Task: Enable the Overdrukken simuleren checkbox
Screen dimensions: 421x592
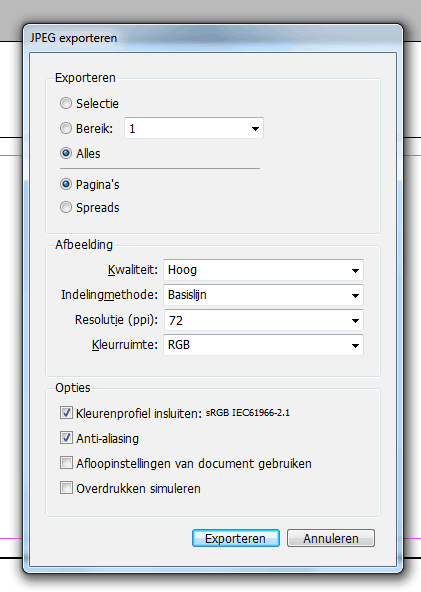Action: 66,488
